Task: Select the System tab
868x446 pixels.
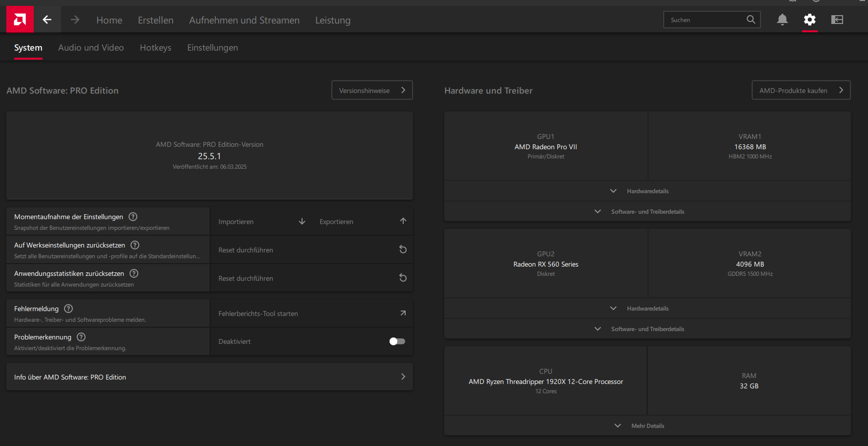Action: click(28, 48)
